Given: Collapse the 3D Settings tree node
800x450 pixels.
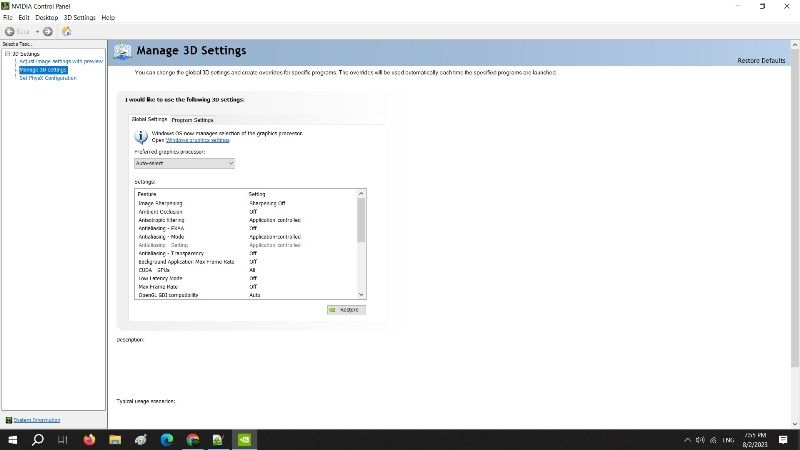Looking at the screenshot, I should (x=8, y=54).
